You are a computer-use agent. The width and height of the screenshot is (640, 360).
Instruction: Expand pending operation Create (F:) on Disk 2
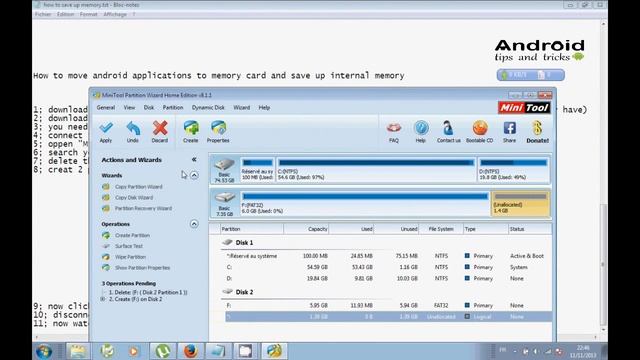tap(103, 299)
